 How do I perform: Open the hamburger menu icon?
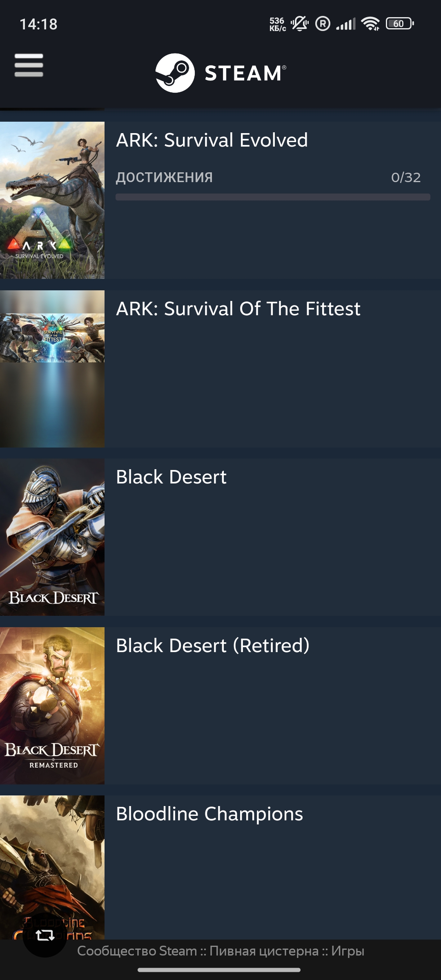pyautogui.click(x=29, y=65)
